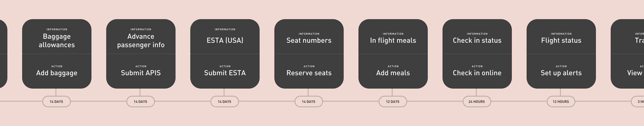Viewport: 644px width, 126px height.
Task: View Seat numbers information
Action: tap(309, 40)
